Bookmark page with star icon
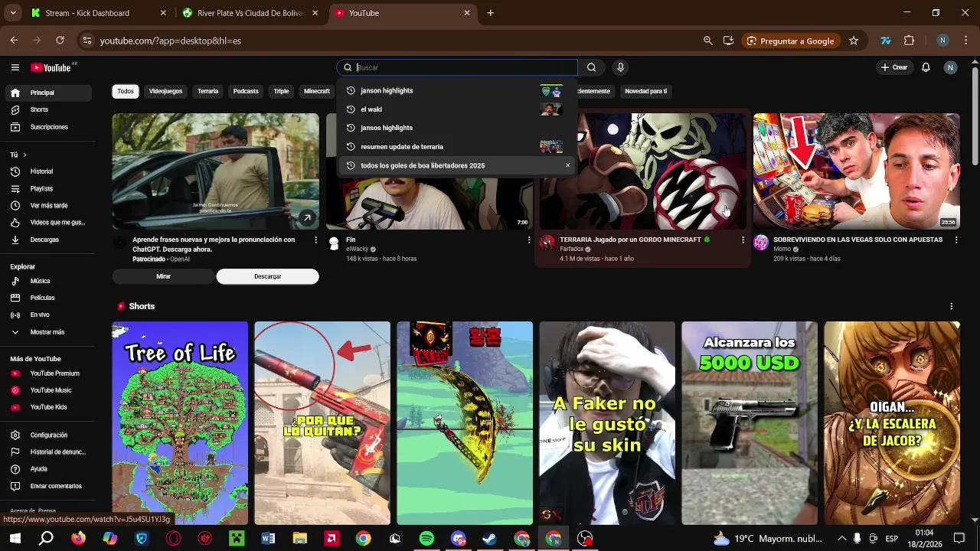980x551 pixels. (854, 41)
